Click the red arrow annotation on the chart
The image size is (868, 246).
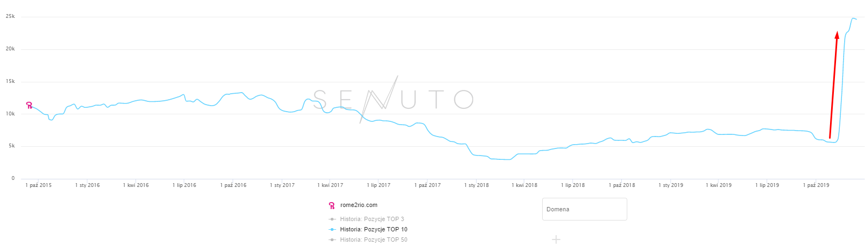click(833, 84)
